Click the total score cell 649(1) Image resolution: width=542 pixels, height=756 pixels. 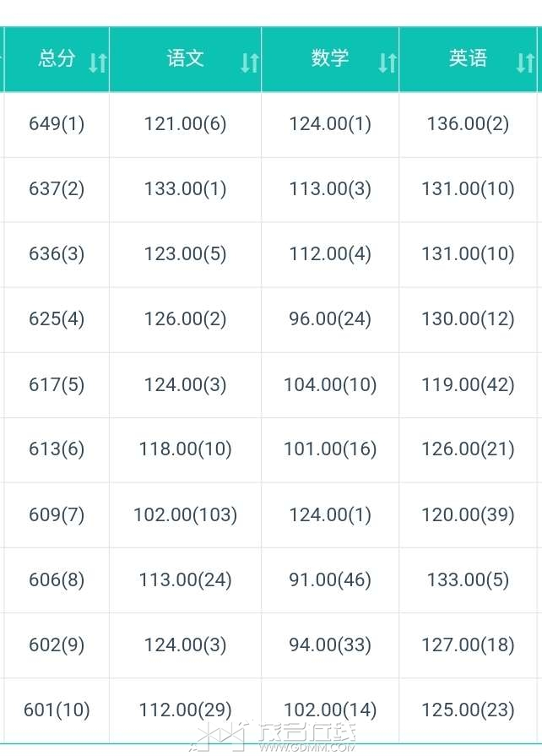tap(57, 123)
